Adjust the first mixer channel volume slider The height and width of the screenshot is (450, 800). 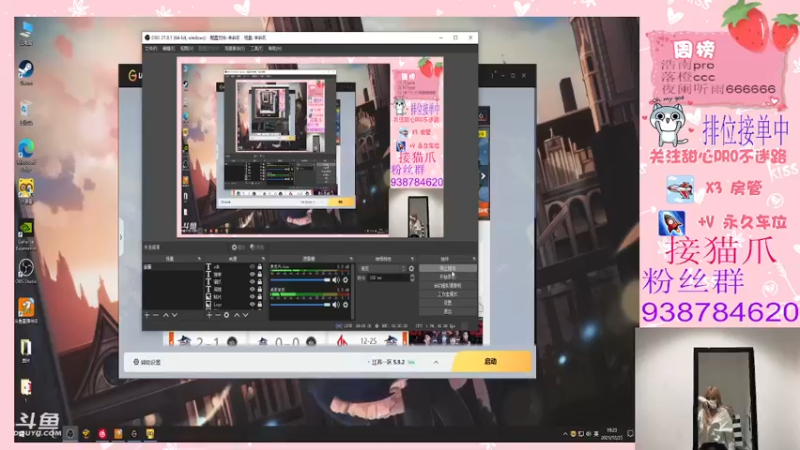click(301, 280)
